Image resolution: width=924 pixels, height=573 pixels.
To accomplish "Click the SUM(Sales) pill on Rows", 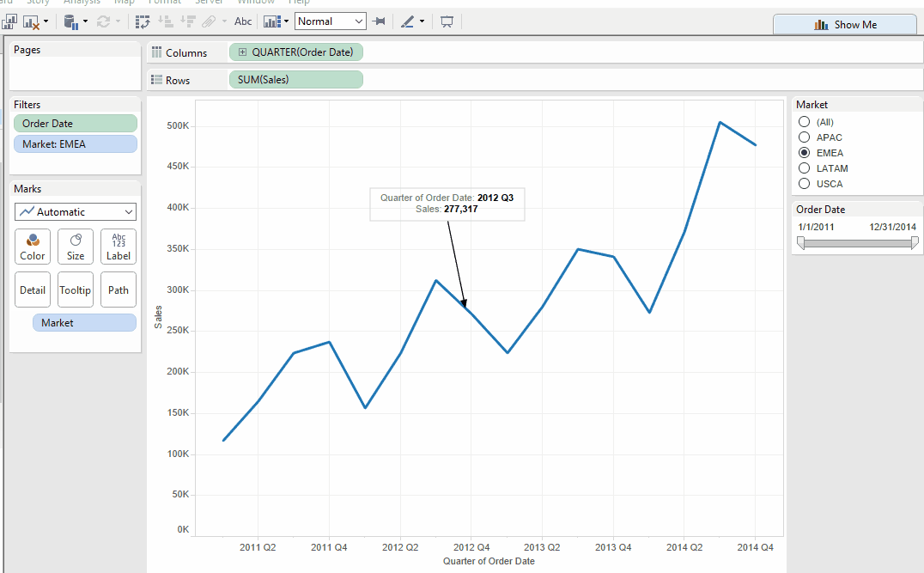I will [x=295, y=80].
